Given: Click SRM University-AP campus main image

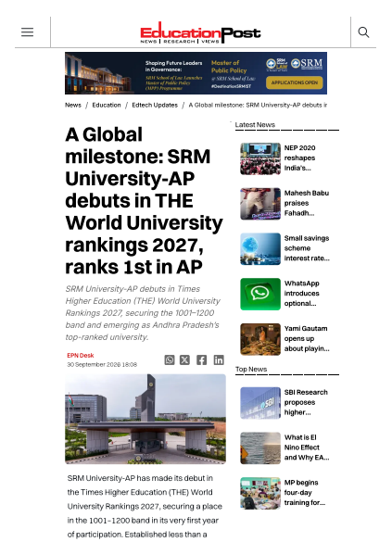Looking at the screenshot, I should [145, 419].
